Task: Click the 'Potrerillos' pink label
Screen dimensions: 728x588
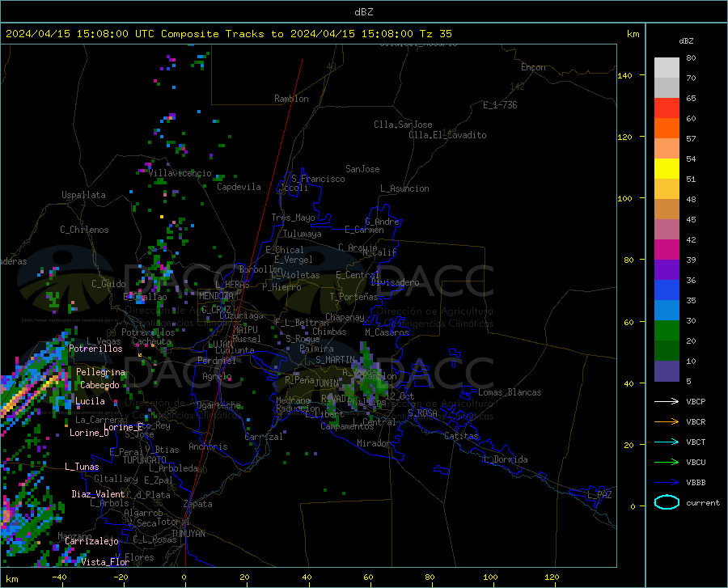Action: click(95, 349)
